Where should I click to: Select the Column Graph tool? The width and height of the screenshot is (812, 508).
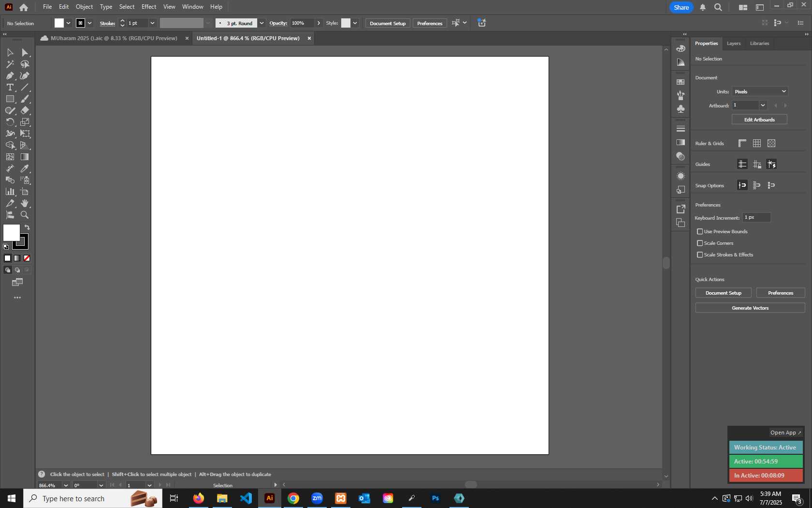tap(10, 192)
